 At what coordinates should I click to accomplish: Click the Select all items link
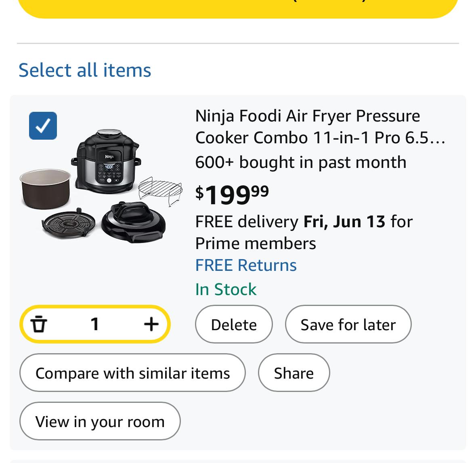click(x=85, y=70)
